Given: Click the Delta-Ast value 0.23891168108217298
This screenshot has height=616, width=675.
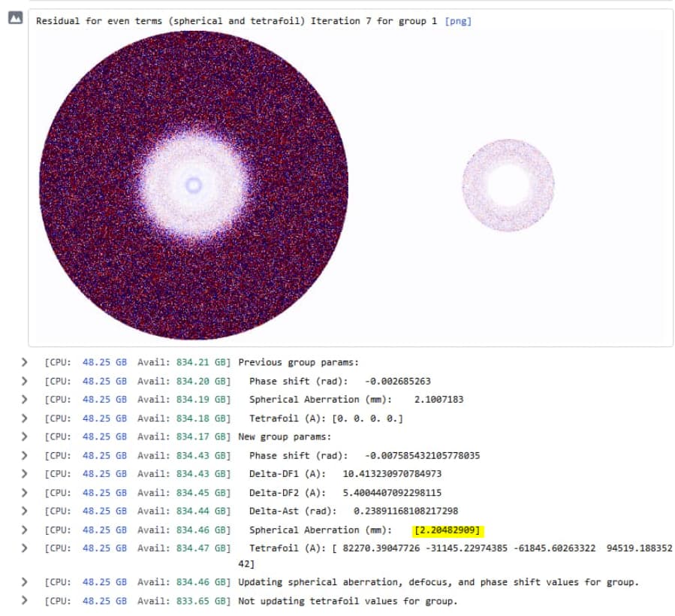Looking at the screenshot, I should 405,511.
